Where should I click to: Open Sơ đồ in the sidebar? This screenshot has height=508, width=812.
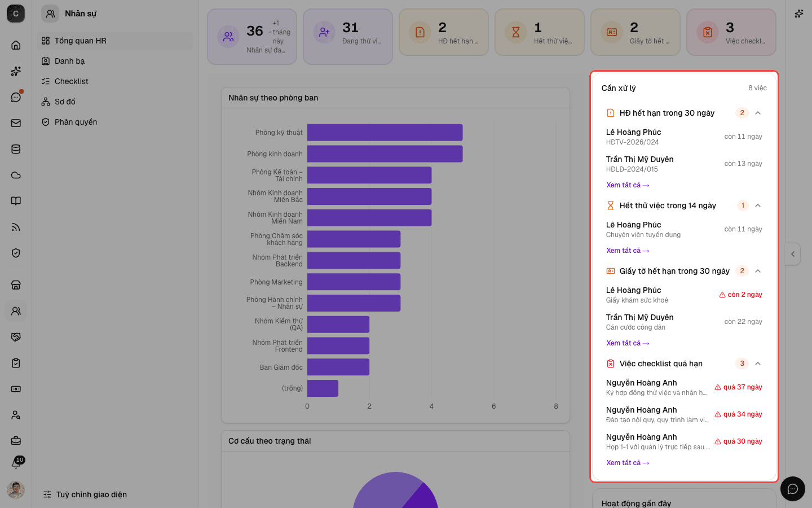(x=115, y=102)
